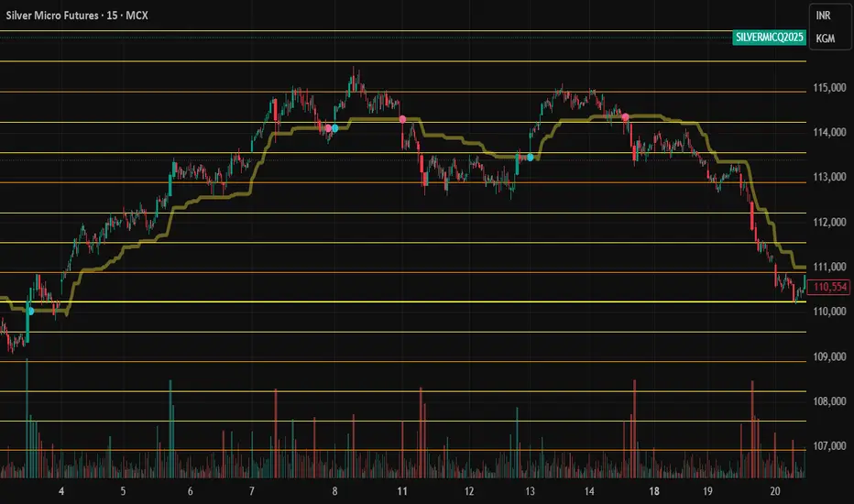Click the current price label 110,554

[828, 287]
